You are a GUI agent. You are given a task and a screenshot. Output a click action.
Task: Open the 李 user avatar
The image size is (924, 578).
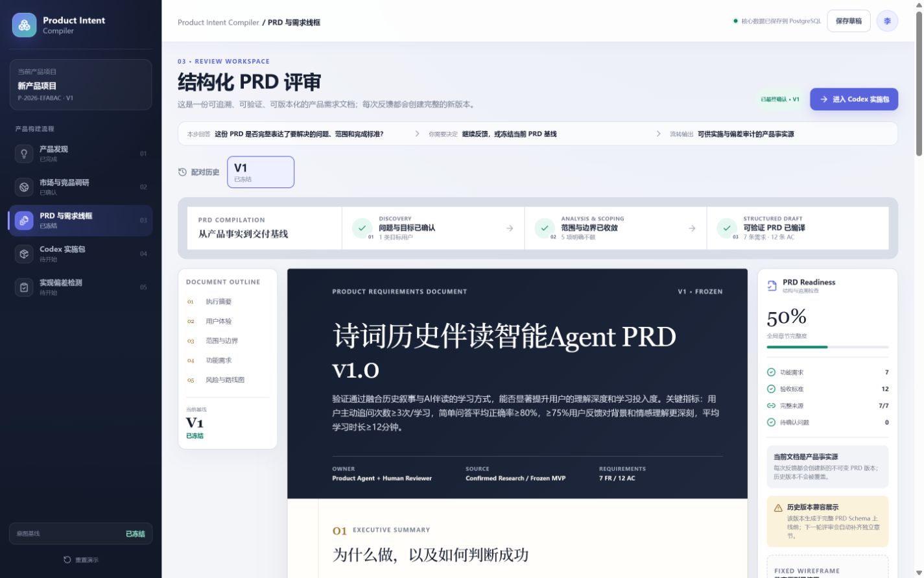tap(887, 21)
